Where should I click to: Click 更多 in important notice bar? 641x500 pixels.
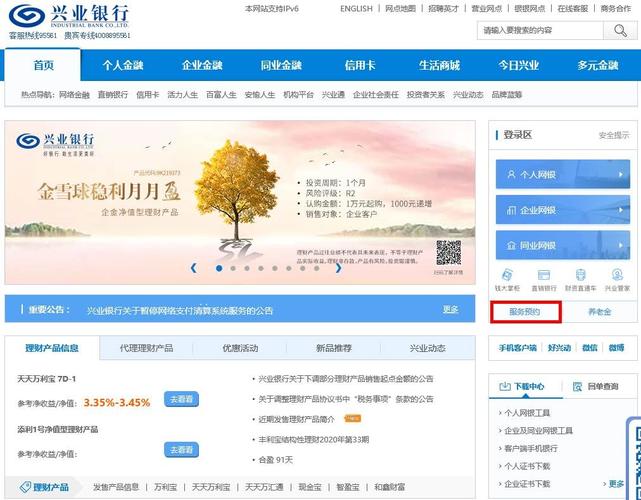(450, 309)
